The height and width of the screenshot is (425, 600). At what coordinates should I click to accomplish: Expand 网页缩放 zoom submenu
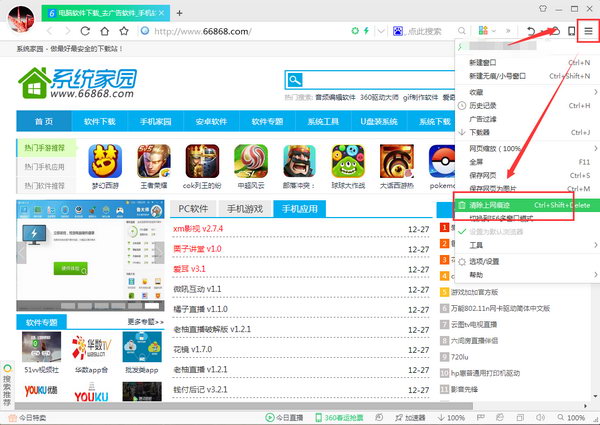coord(527,148)
